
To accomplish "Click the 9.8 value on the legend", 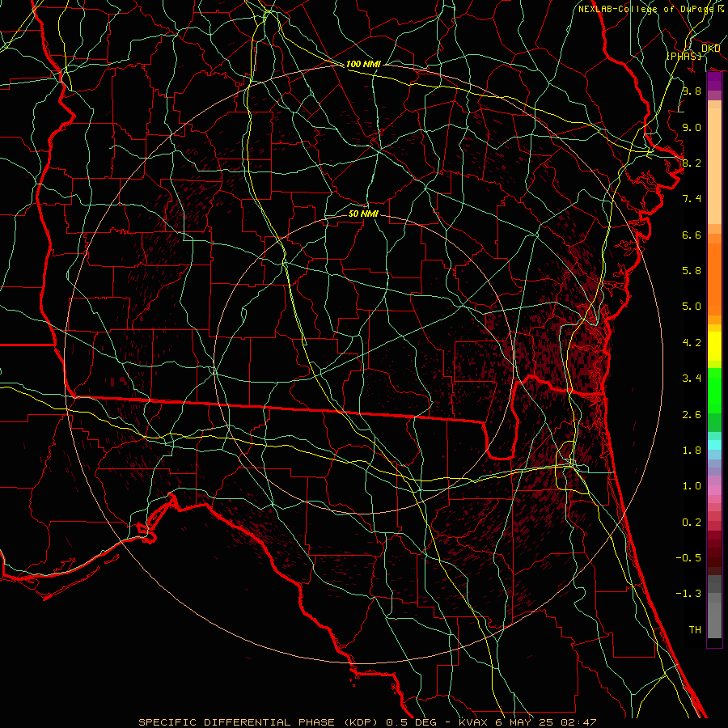I will [x=692, y=91].
